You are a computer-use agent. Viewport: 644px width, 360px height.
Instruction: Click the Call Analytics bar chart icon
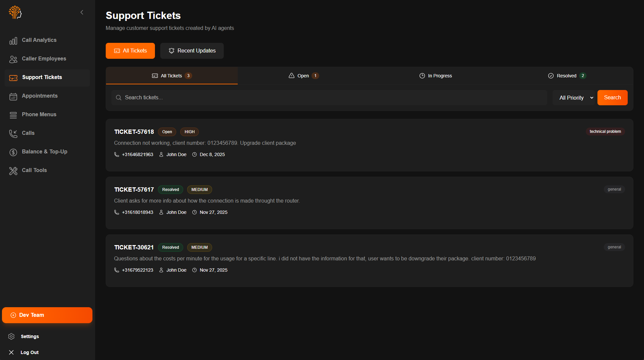[13, 41]
